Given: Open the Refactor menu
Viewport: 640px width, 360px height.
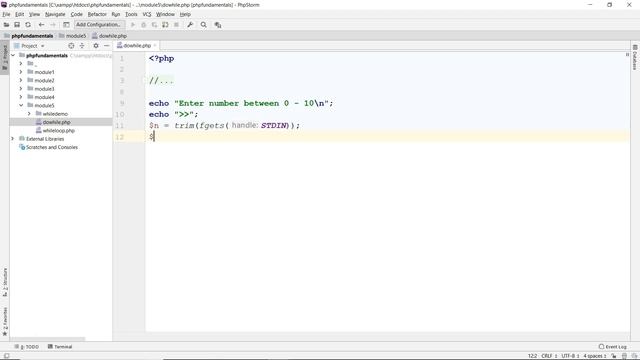Looking at the screenshot, I should point(97,14).
